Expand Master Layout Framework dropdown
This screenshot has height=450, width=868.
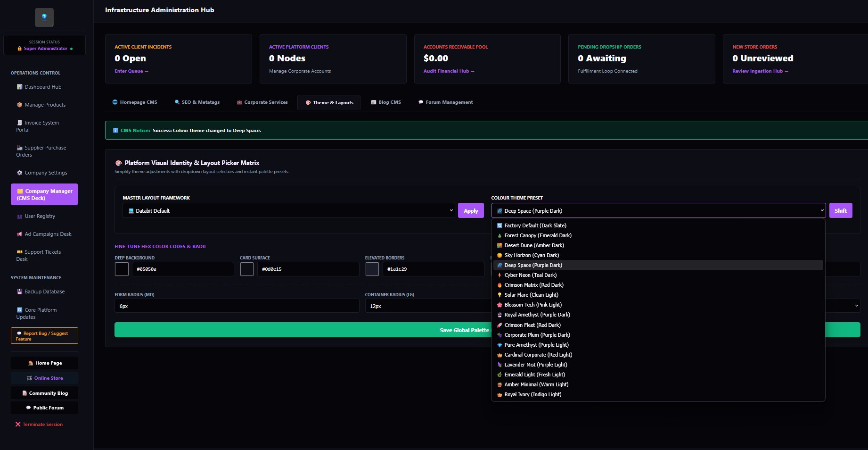click(289, 210)
